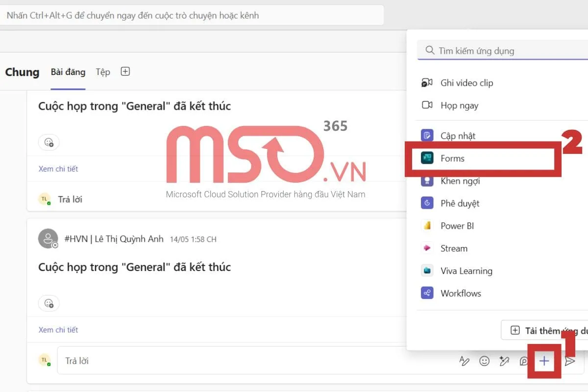Focus the Tìm kiếm ứng dụng search field
The height and width of the screenshot is (392, 588).
[x=503, y=50]
